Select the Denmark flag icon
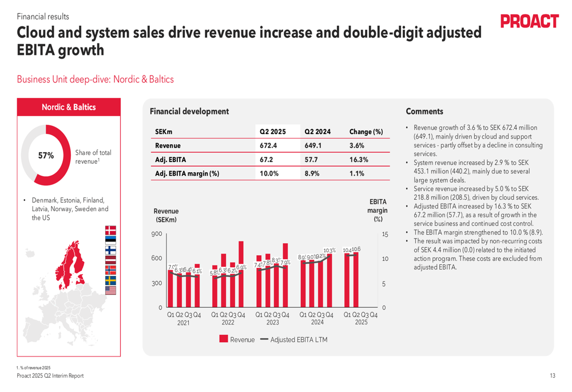572x392 pixels. 110,230
